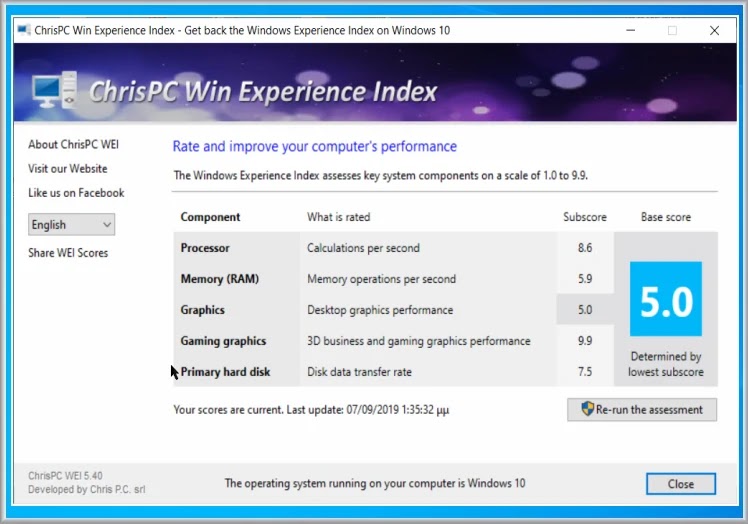Click the Gaming graphics subscore 9.9
The image size is (748, 524).
pyautogui.click(x=585, y=341)
